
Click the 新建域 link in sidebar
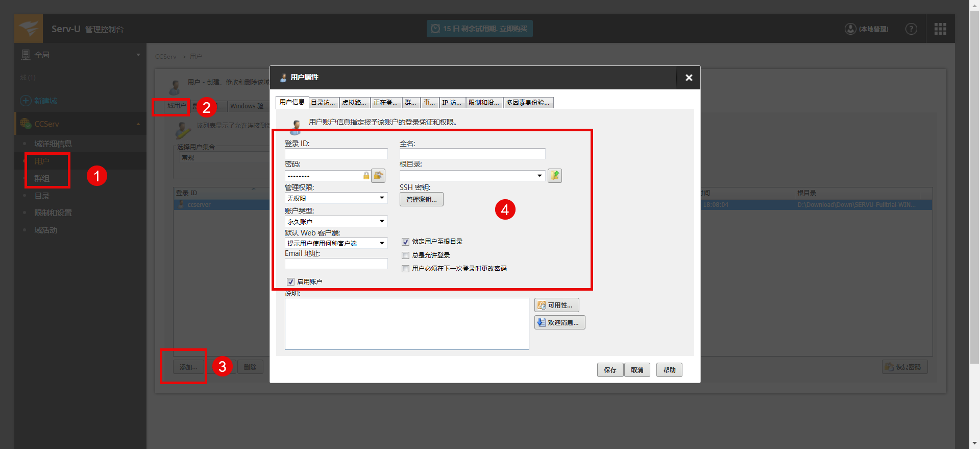click(45, 101)
